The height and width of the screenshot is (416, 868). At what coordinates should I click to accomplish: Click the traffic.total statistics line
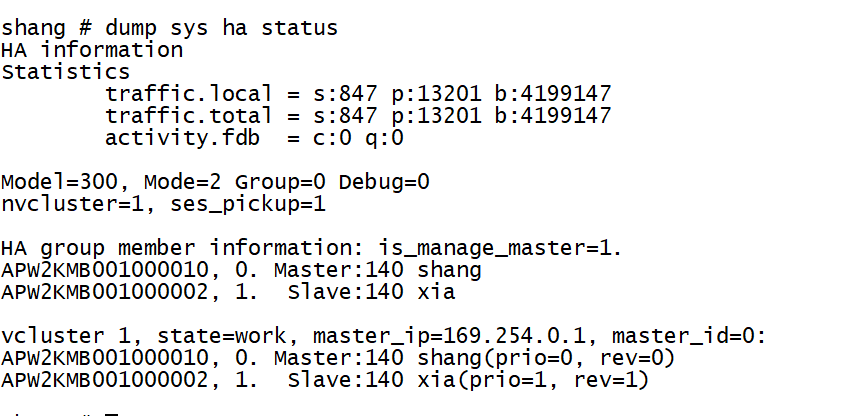coord(358,116)
